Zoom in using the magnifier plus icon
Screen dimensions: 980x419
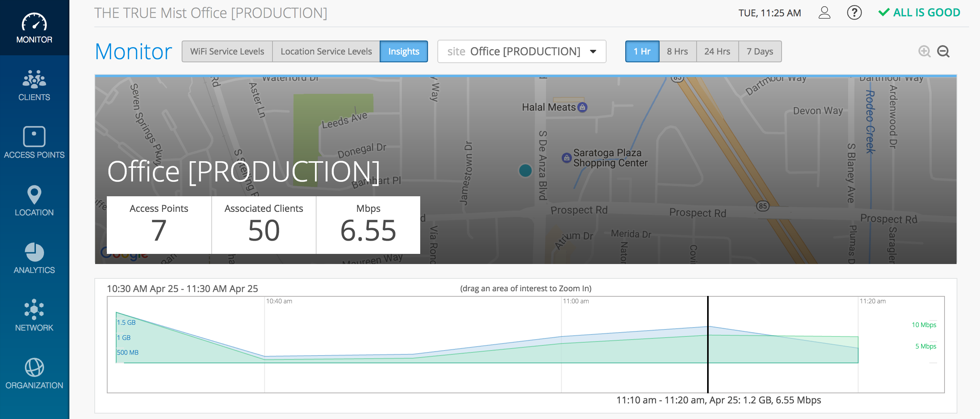[924, 51]
